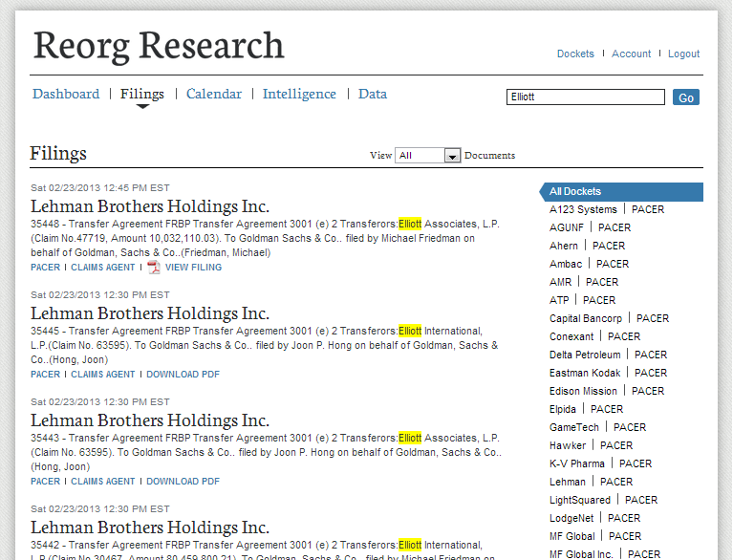
Task: Select the Ahern docket
Action: click(x=563, y=246)
